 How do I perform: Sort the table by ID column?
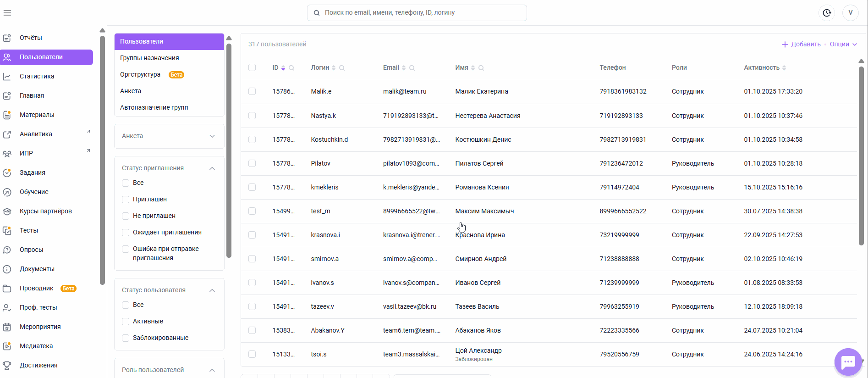click(283, 68)
